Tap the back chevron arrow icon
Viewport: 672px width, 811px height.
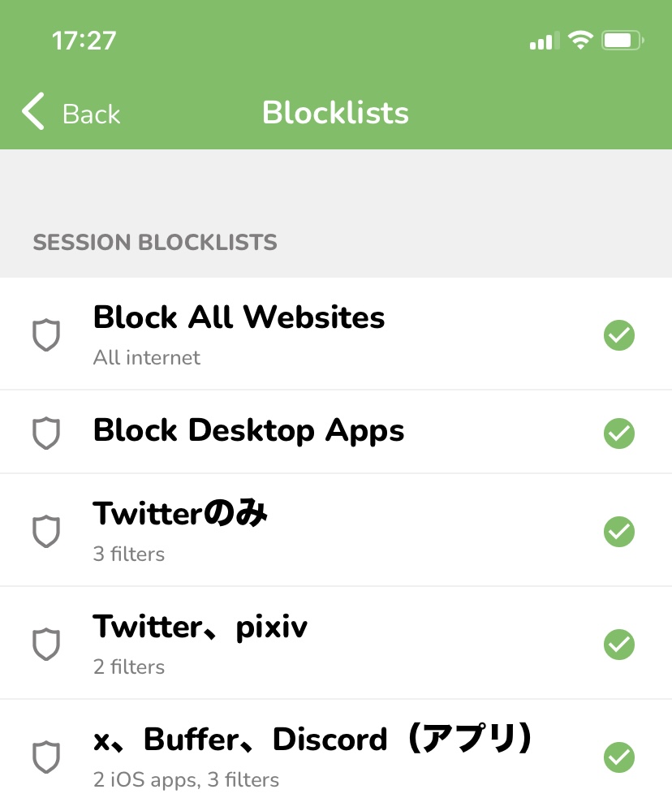[33, 112]
